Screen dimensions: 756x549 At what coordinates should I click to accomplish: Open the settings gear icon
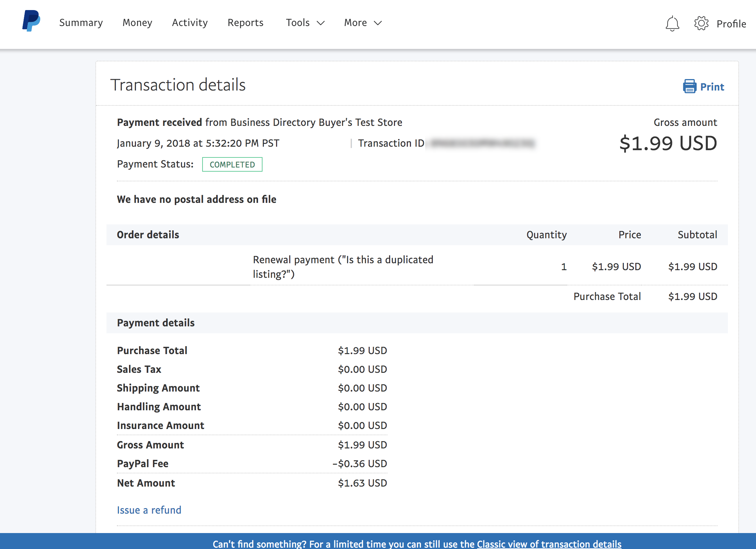[701, 23]
